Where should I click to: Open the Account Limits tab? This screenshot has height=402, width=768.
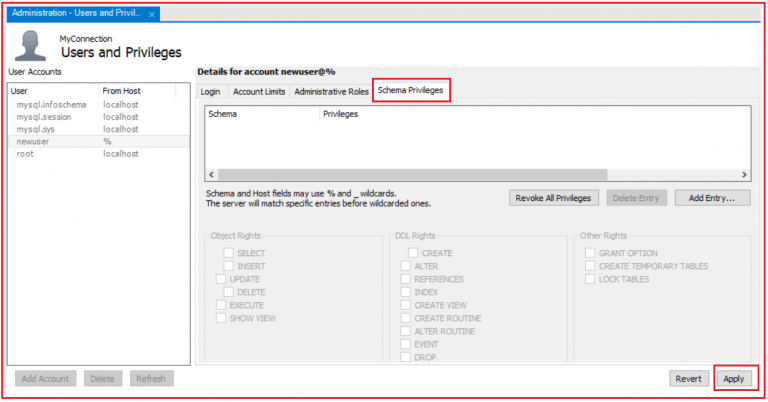(258, 91)
